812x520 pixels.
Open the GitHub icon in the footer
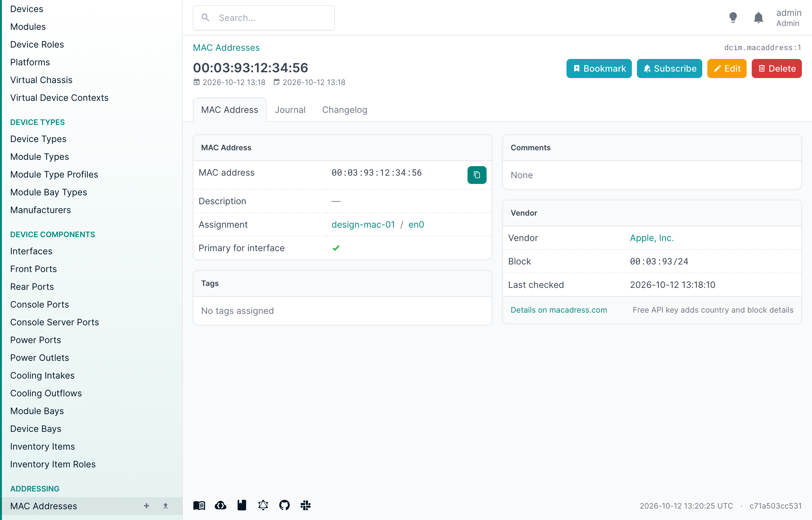(285, 505)
